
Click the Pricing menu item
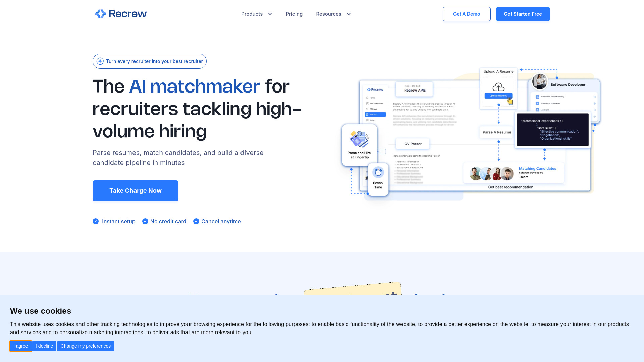[294, 14]
